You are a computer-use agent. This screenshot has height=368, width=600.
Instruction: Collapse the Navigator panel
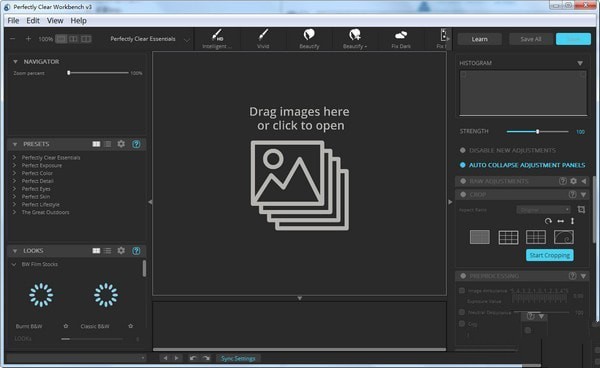(15, 62)
